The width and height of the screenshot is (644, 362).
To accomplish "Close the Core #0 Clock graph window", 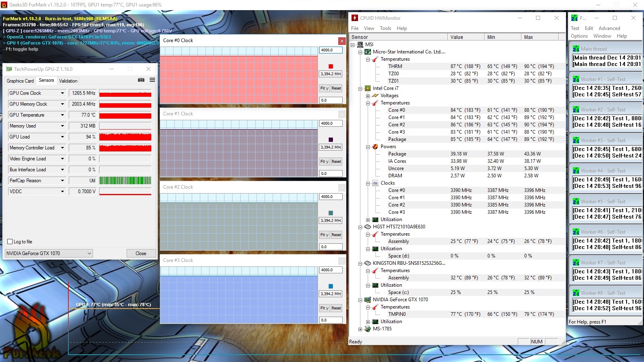I will [342, 41].
